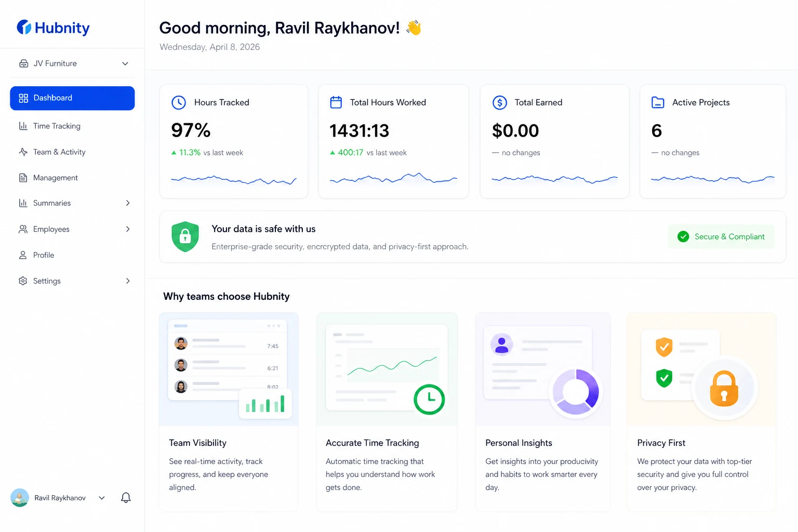
Task: Click the JV Furniture organization icon
Action: click(24, 63)
